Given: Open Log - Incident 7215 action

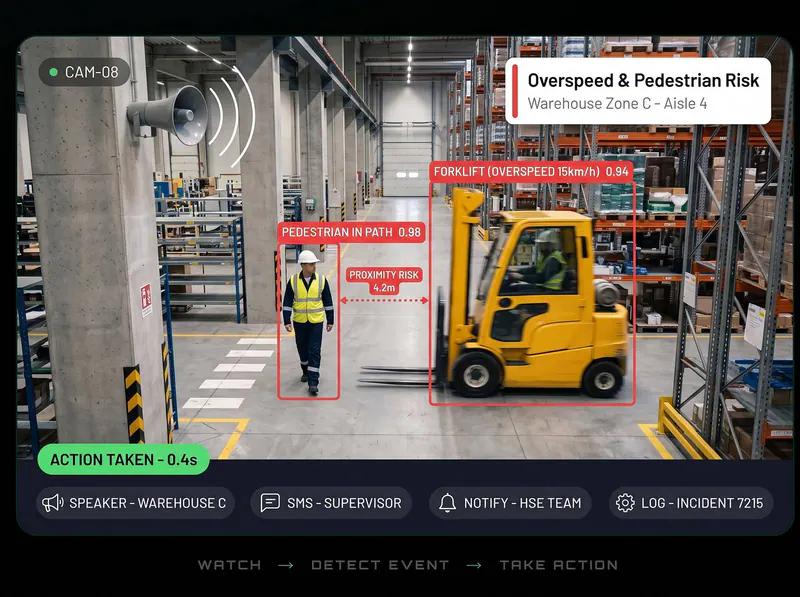Looking at the screenshot, I should pos(691,503).
